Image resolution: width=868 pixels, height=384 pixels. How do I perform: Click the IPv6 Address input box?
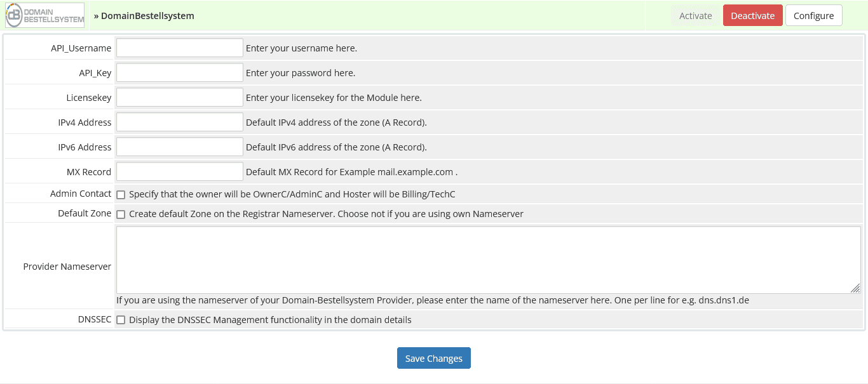pos(180,147)
